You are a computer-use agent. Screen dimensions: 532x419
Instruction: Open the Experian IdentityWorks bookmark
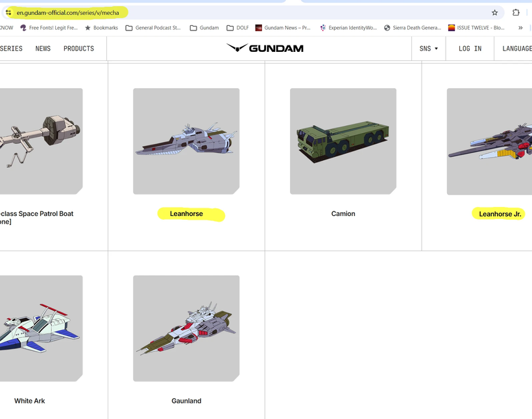348,28
